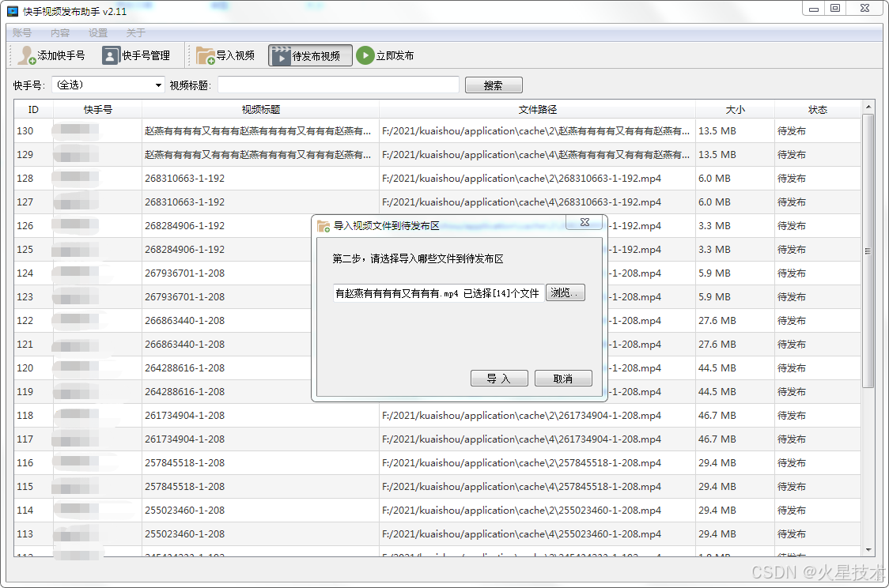Click file path of row 115
This screenshot has height=588, width=889.
[521, 487]
